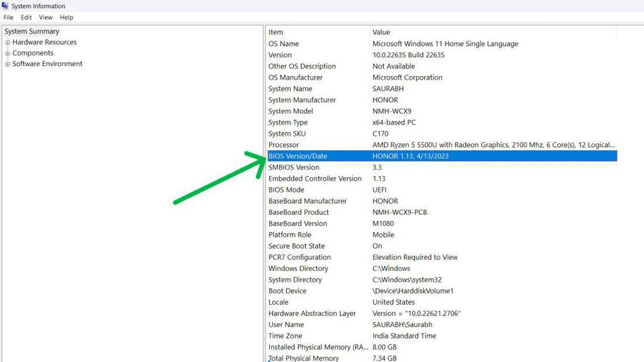
Task: Click the \Device\HarddiskVolume1 value
Action: coord(413,290)
